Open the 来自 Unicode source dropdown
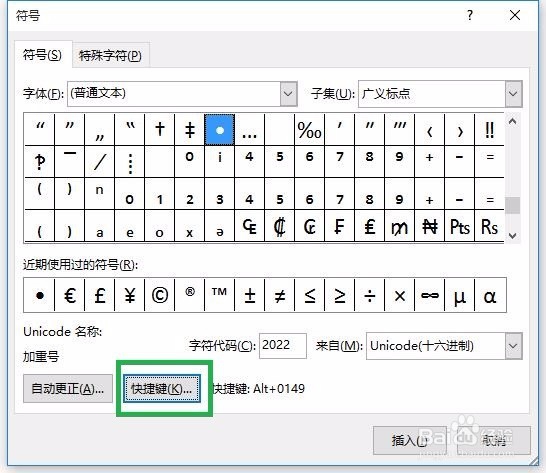The width and height of the screenshot is (546, 473). point(513,346)
